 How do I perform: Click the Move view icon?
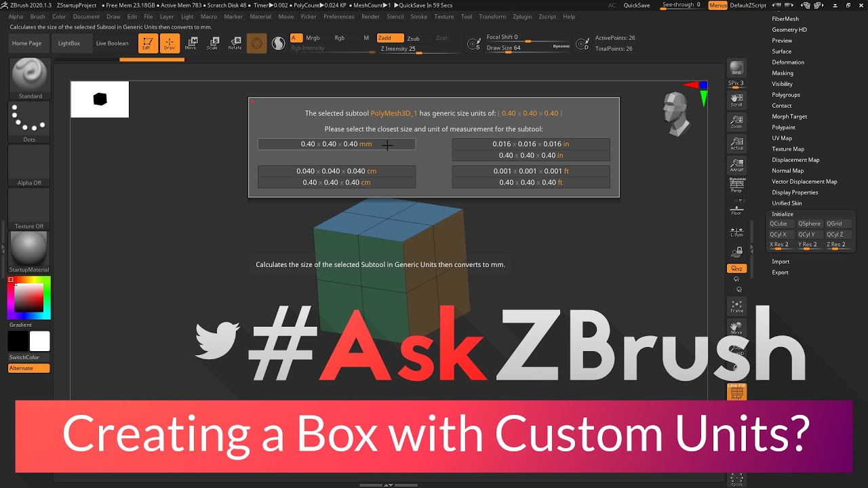click(736, 328)
